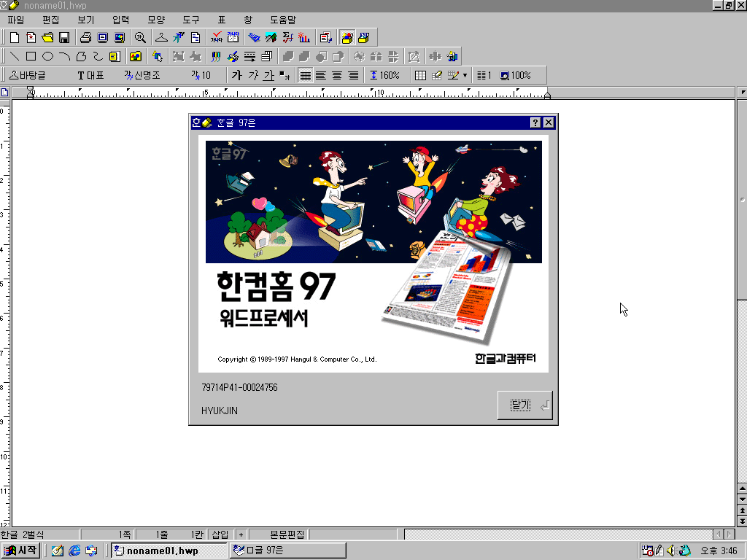Open the font size 10 dropdown

click(201, 75)
